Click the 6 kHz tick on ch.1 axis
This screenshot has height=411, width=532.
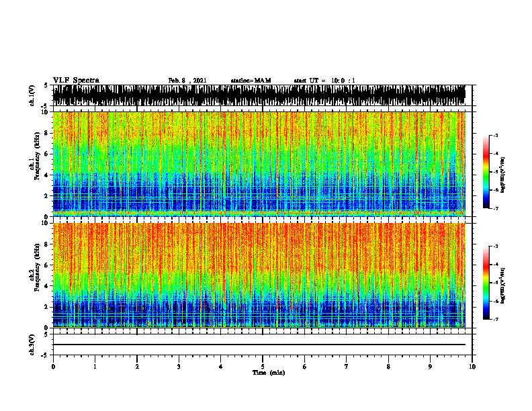click(x=46, y=154)
